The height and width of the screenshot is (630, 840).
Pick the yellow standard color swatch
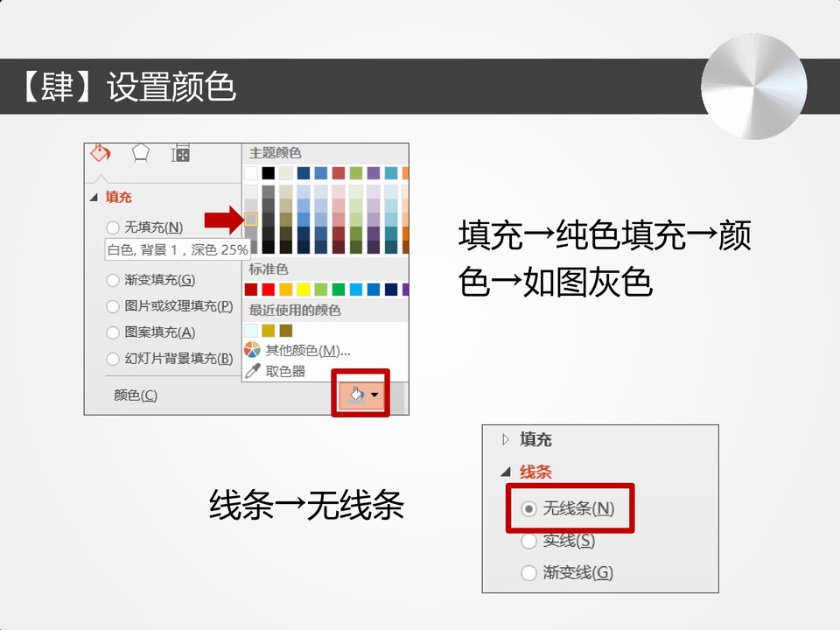coord(304,290)
